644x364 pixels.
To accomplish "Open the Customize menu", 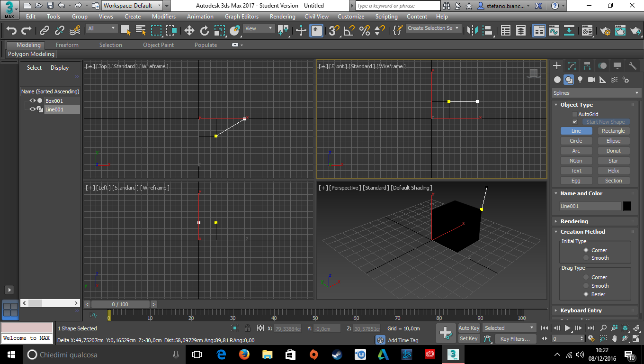I will click(351, 17).
